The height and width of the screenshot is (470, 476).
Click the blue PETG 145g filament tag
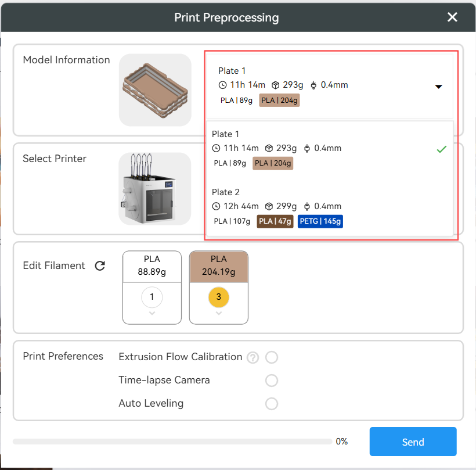(x=320, y=221)
